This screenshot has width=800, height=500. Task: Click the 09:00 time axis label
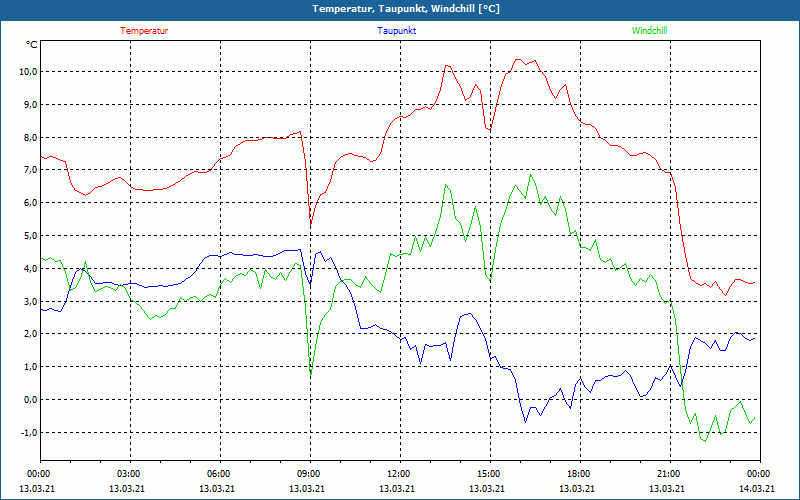pyautogui.click(x=308, y=474)
